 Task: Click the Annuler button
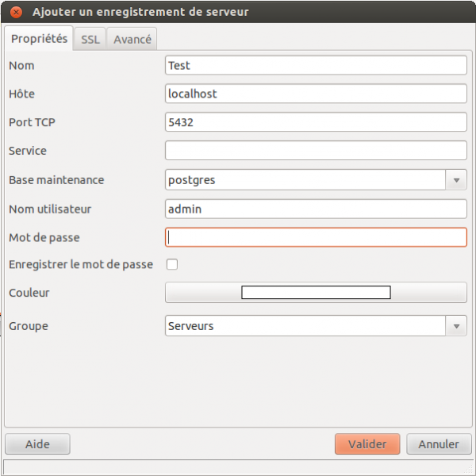click(439, 444)
